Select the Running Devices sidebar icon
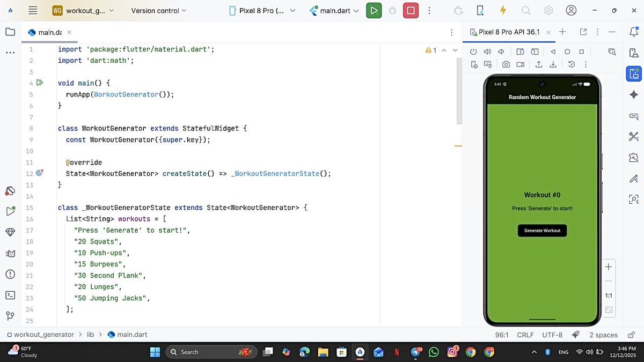The image size is (644, 362). 634,74
